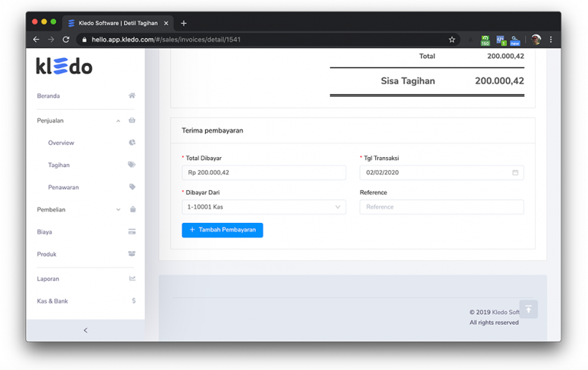Open the Kas & Bank menu item
The height and width of the screenshot is (370, 588).
(x=53, y=301)
